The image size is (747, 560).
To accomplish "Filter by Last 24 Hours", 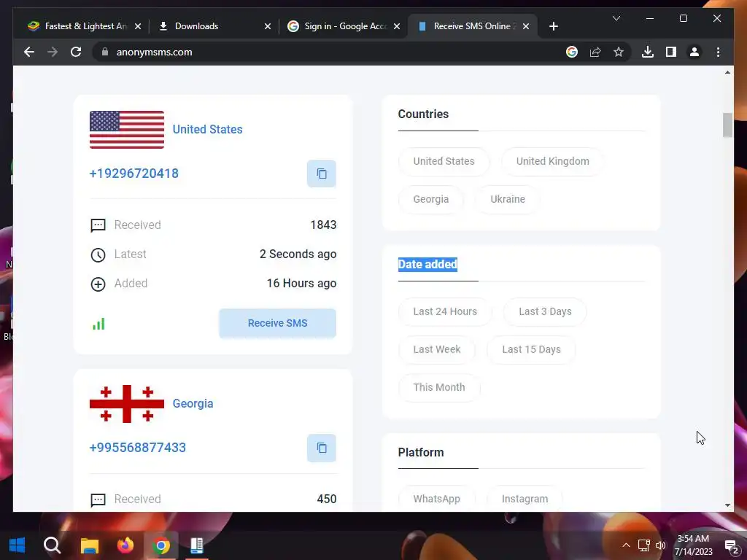I will click(x=444, y=312).
